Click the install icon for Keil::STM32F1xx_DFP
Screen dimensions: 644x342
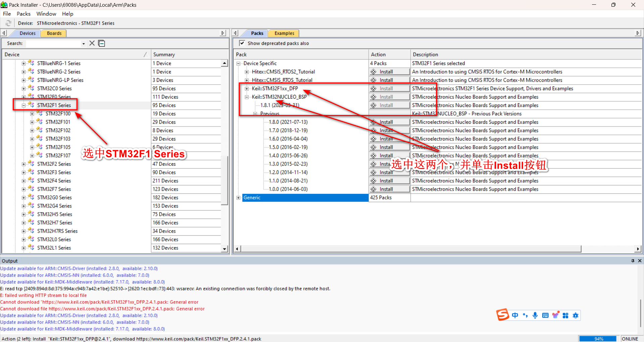click(x=374, y=89)
